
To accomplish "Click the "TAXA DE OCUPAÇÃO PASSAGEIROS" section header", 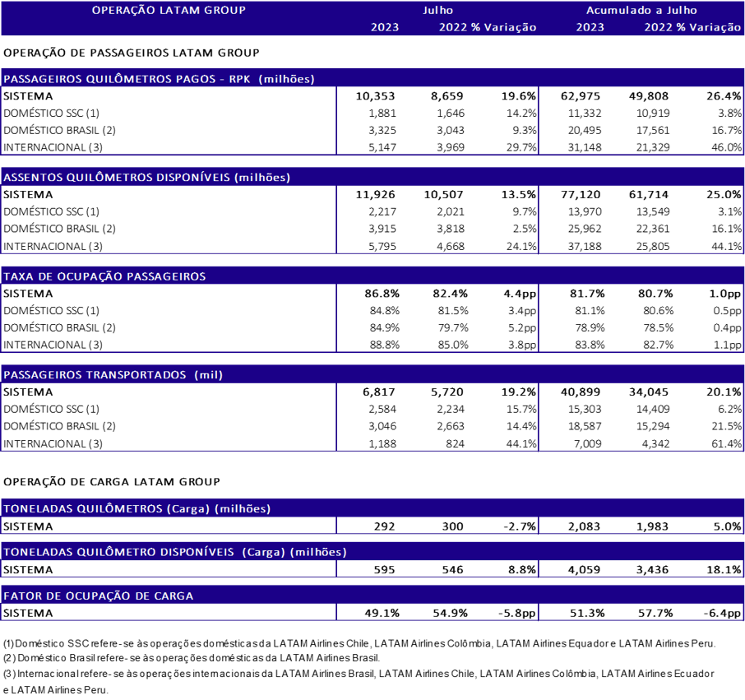I will pyautogui.click(x=104, y=276).
